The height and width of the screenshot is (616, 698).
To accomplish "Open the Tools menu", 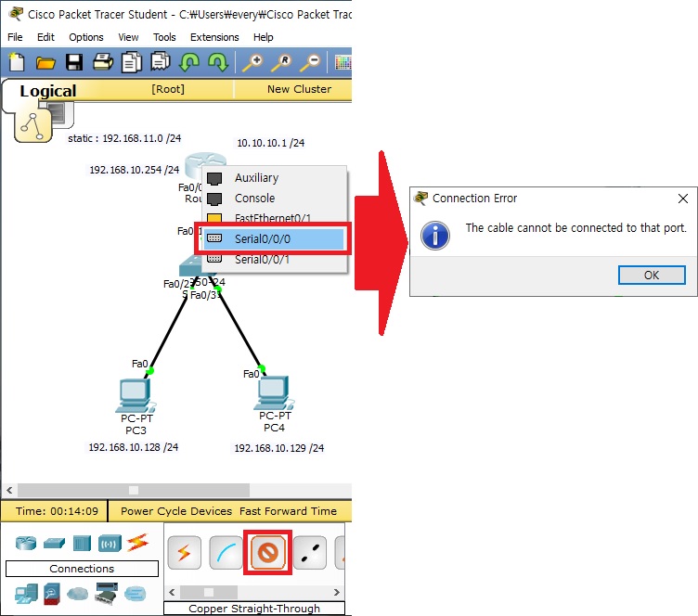I will (x=164, y=37).
